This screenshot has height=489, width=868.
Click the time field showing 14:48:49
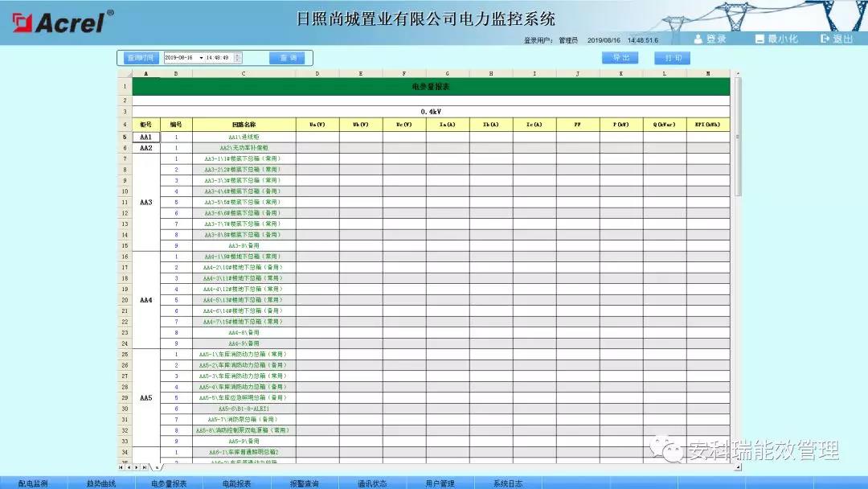tap(218, 58)
